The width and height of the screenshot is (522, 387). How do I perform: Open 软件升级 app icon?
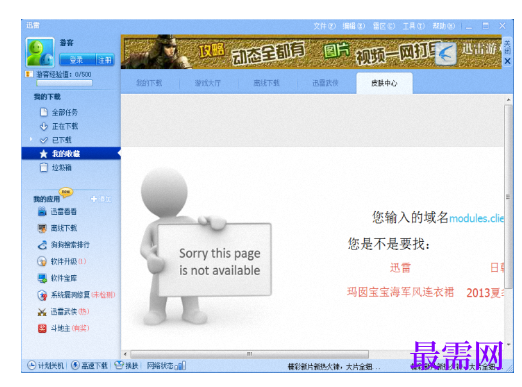point(42,261)
